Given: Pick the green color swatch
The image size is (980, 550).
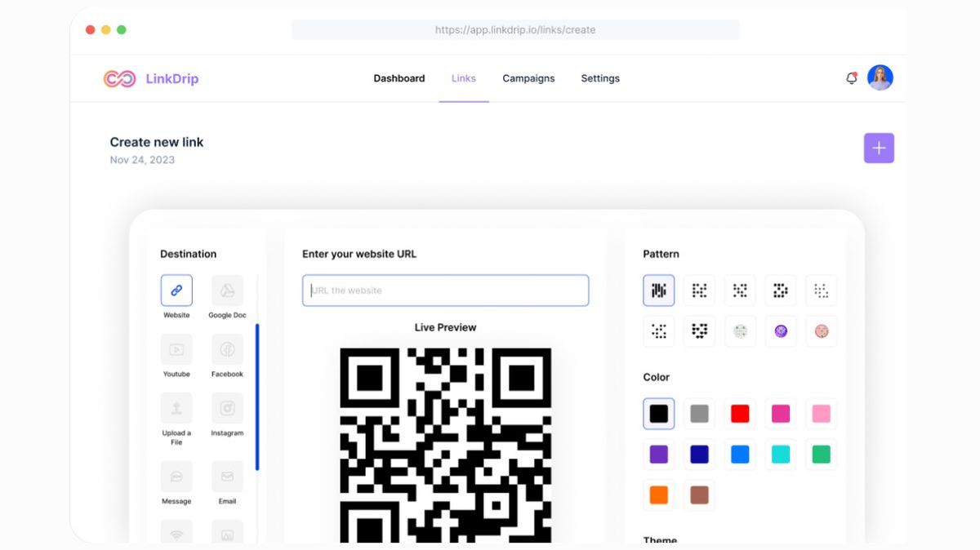Looking at the screenshot, I should click(822, 455).
